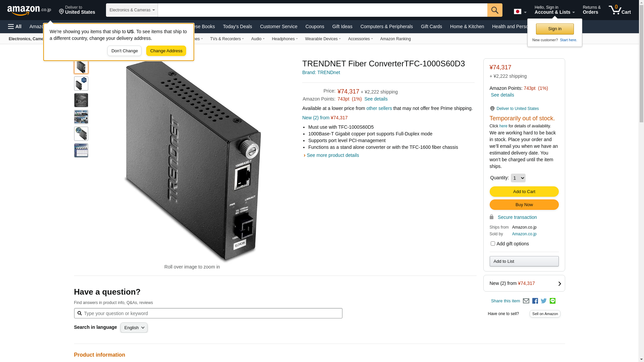Enable the Add gift options checkbox
Screen dimensions: 644x362
point(493,244)
